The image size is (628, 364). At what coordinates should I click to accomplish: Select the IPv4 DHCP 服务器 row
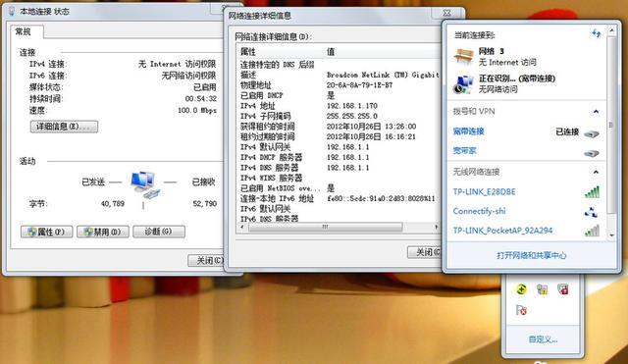[x=339, y=157]
